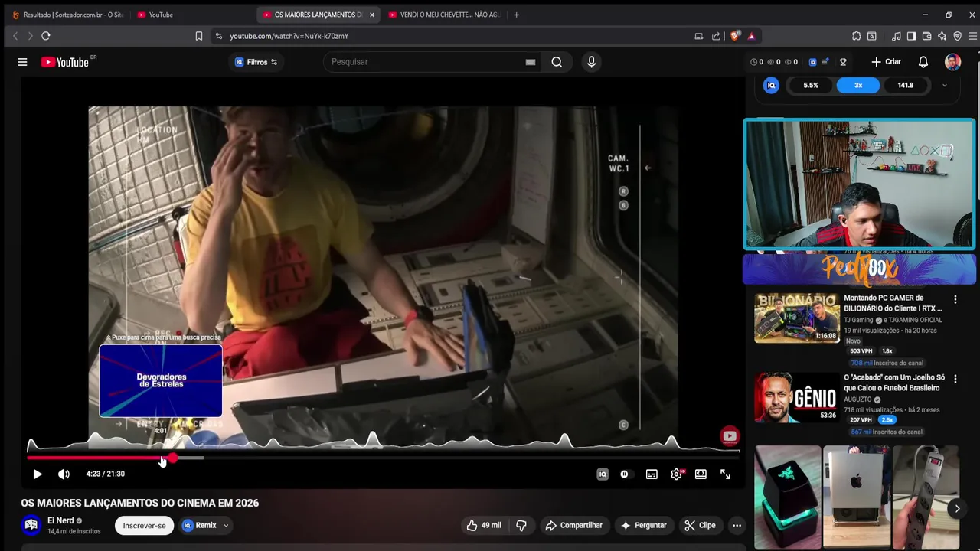980x551 pixels.
Task: Like the video (49 mil)
Action: pyautogui.click(x=484, y=526)
